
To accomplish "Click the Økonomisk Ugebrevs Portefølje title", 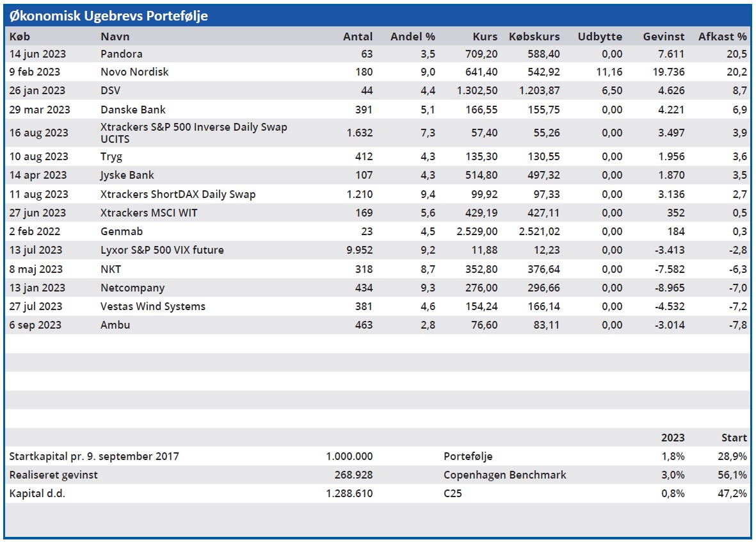I will coord(109,16).
